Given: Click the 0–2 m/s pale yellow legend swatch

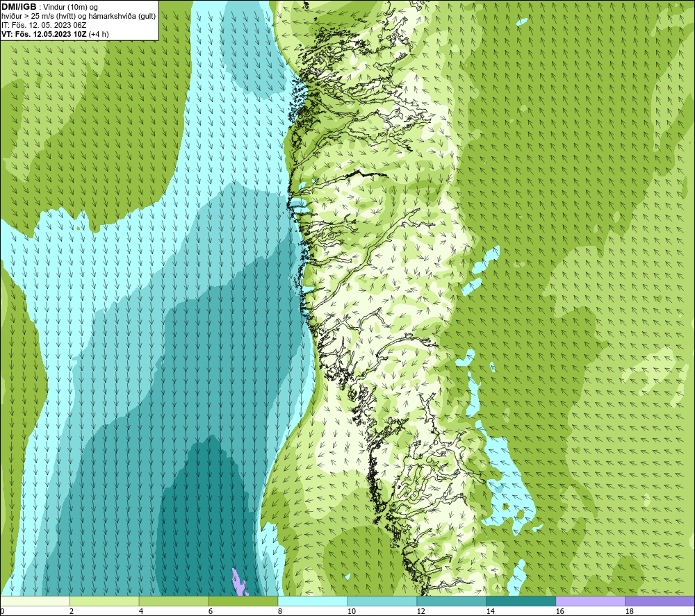Looking at the screenshot, I should coord(35,601).
